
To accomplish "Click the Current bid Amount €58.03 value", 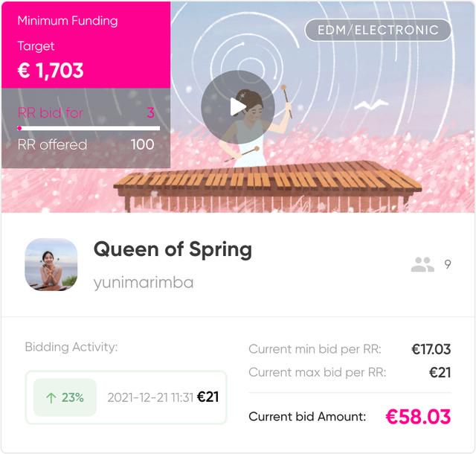I will point(418,416).
